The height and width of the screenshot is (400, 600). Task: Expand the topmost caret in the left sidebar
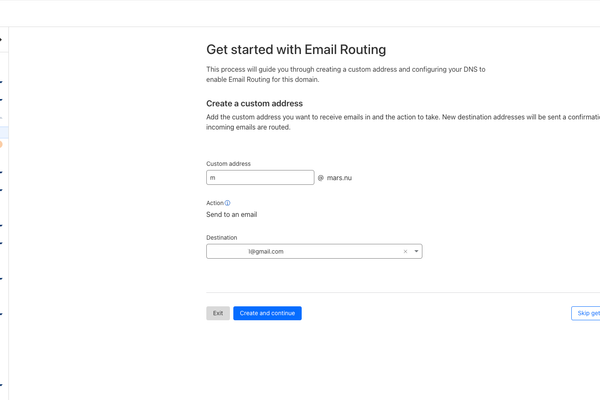[1, 40]
